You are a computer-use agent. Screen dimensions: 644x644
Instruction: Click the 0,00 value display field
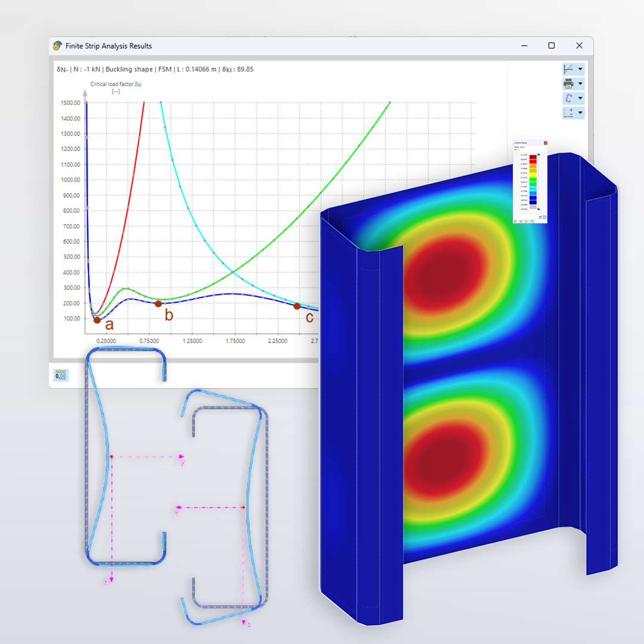point(61,374)
